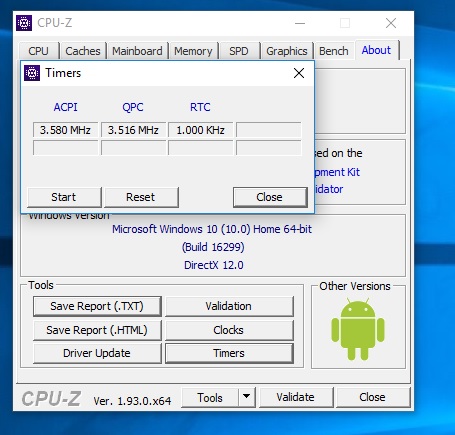Click the Driver Update button
This screenshot has height=435, width=455.
point(97,353)
